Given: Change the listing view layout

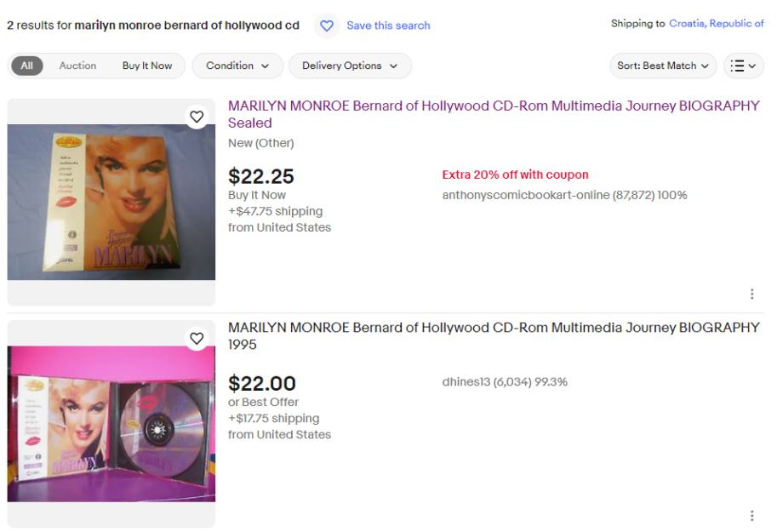Looking at the screenshot, I should (743, 66).
